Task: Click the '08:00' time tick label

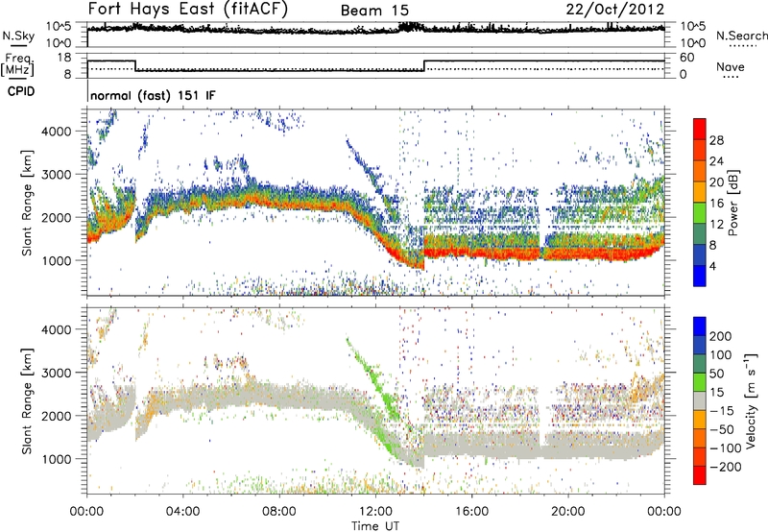Action: pyautogui.click(x=279, y=512)
